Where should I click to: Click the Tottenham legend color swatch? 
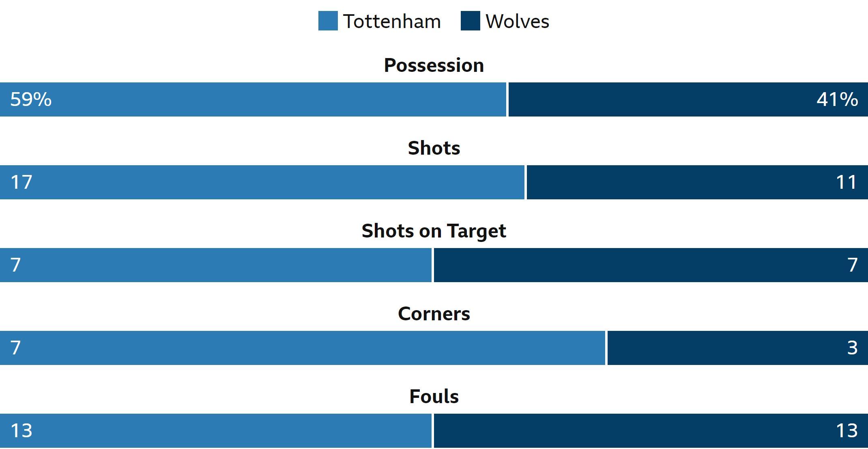pyautogui.click(x=328, y=21)
